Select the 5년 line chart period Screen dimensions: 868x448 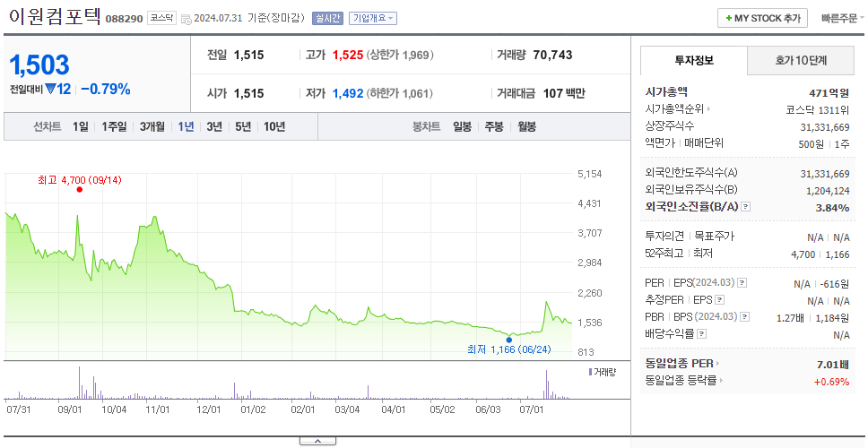[x=243, y=126]
